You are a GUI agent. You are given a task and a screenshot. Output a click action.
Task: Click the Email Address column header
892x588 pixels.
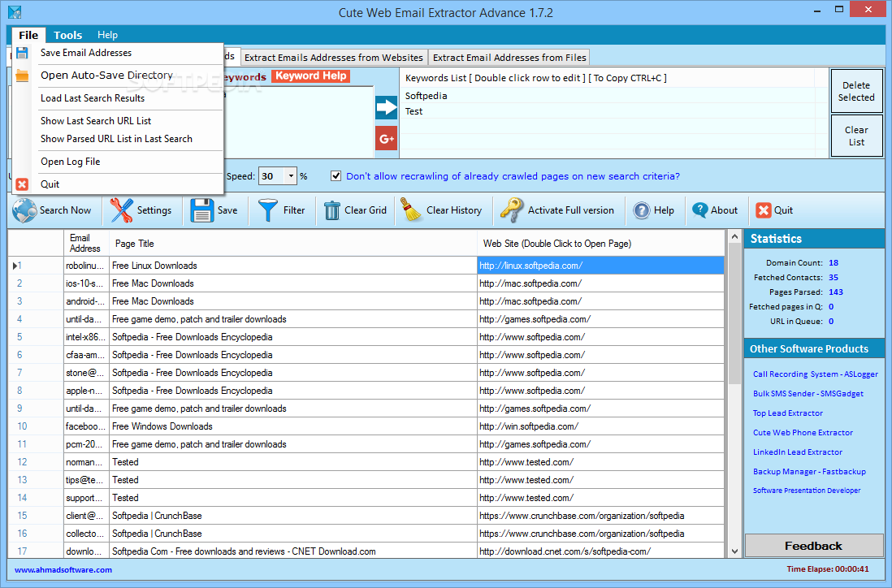86,244
